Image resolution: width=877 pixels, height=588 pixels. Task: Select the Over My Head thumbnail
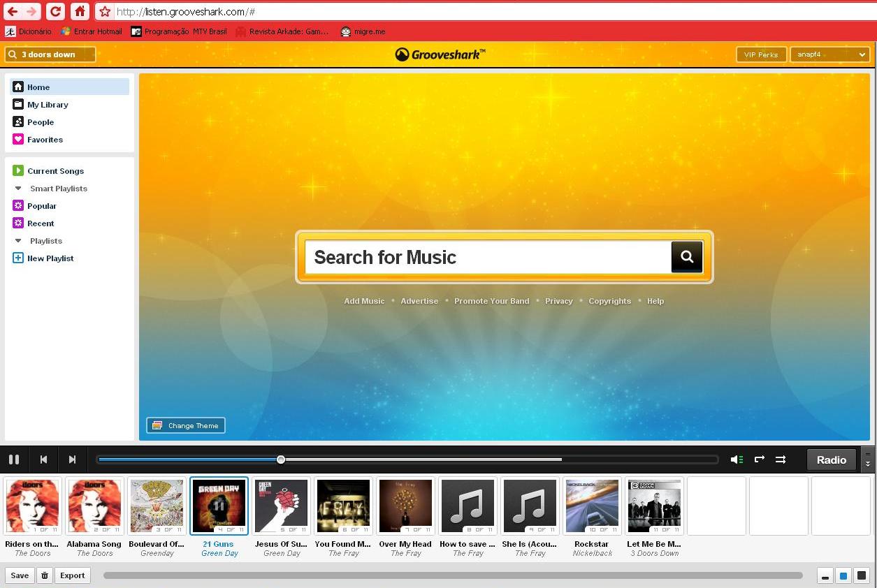[x=405, y=506]
